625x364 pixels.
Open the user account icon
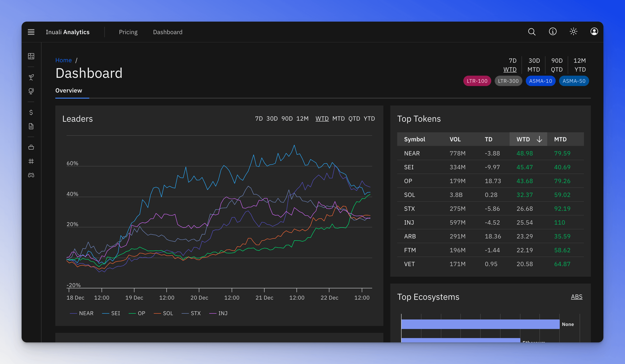click(594, 32)
